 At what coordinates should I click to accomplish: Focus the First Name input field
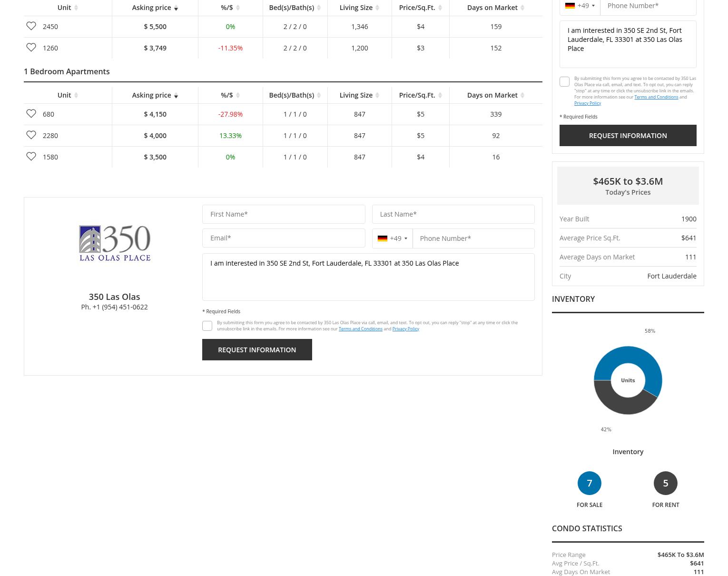[284, 214]
